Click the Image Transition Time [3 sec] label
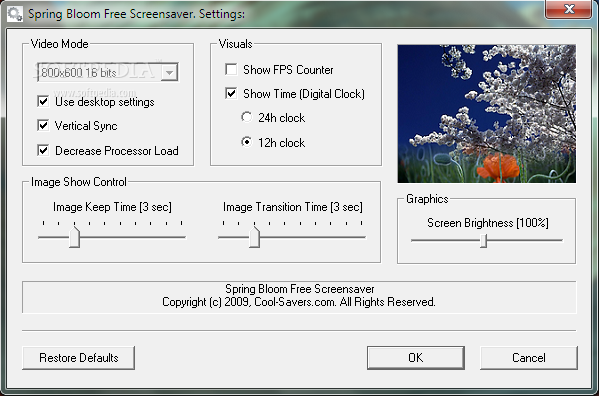Viewport: 599px width, 396px height. point(293,207)
